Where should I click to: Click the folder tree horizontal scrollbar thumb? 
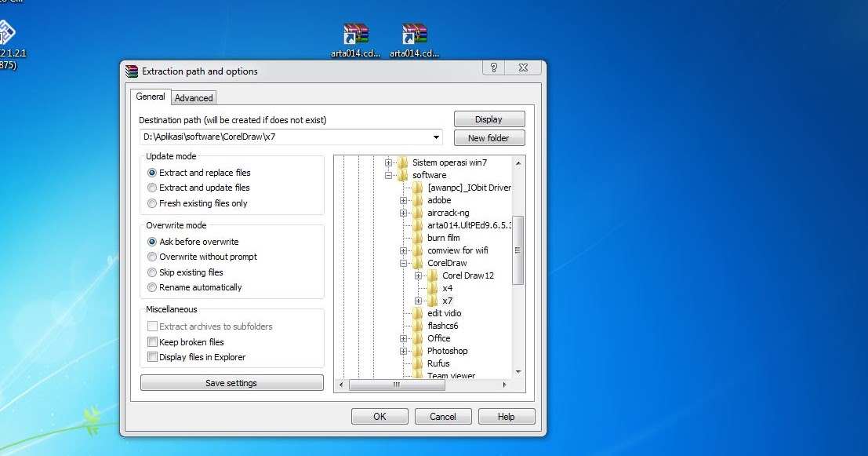[397, 385]
